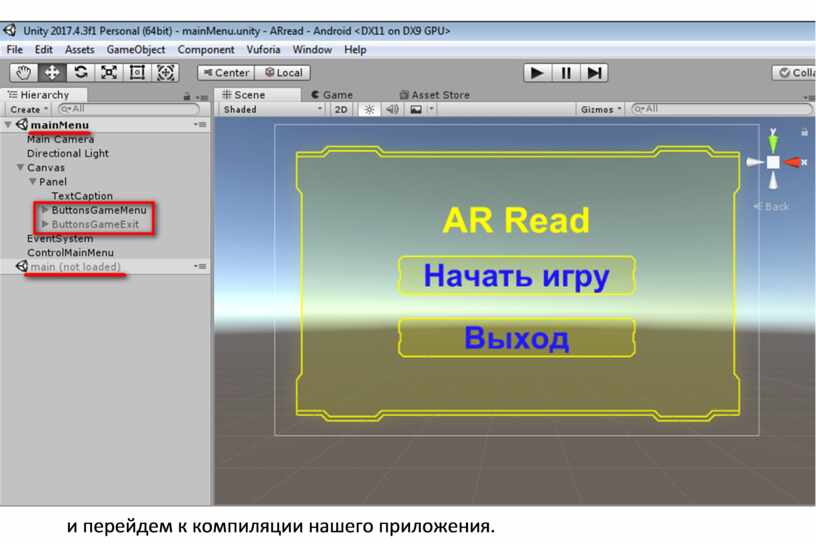Select the main (not loaded) scene
Screen dimensions: 816x544
(x=75, y=267)
